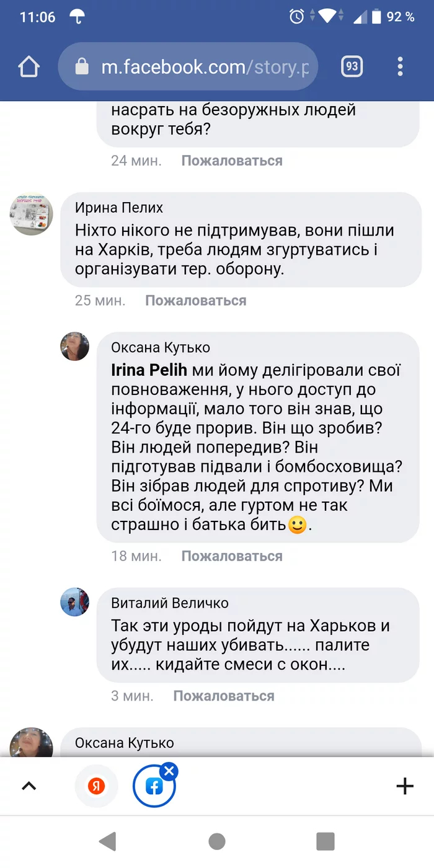Open the tab switcher showing 93

(352, 66)
